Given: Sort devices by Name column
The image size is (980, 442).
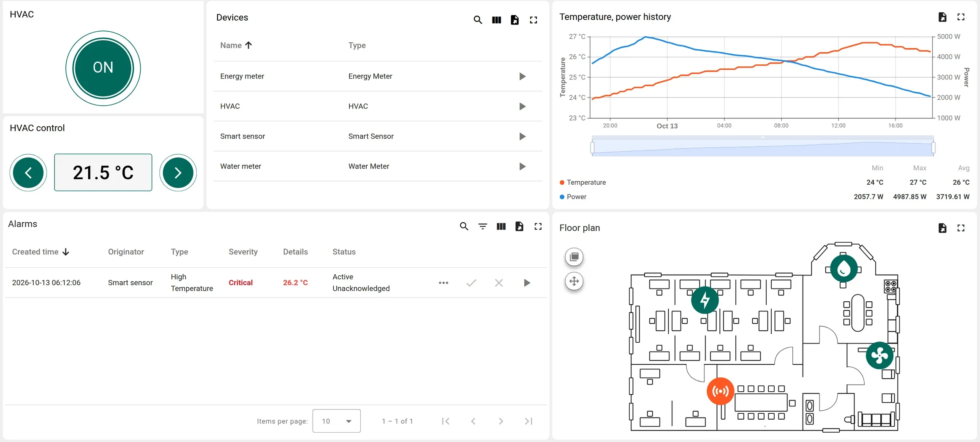Looking at the screenshot, I should click(236, 45).
